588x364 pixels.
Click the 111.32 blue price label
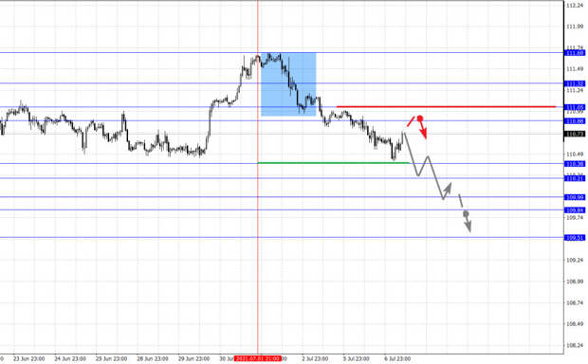click(x=575, y=84)
